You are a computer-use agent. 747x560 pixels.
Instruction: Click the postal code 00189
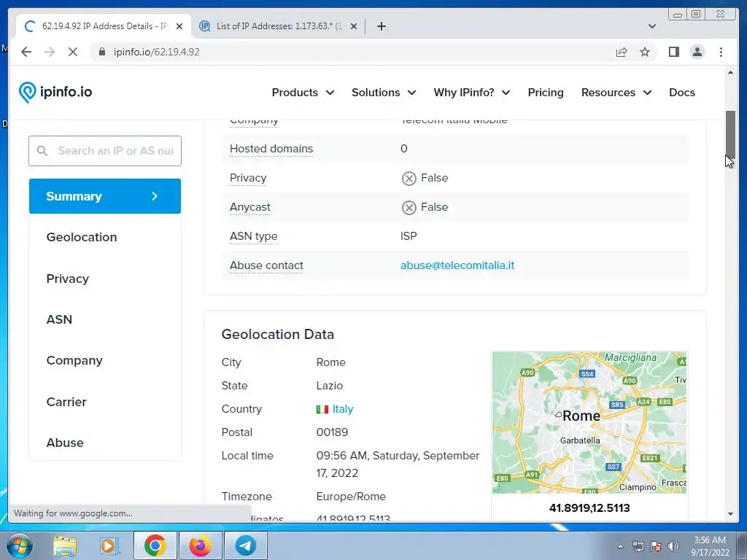(x=332, y=432)
